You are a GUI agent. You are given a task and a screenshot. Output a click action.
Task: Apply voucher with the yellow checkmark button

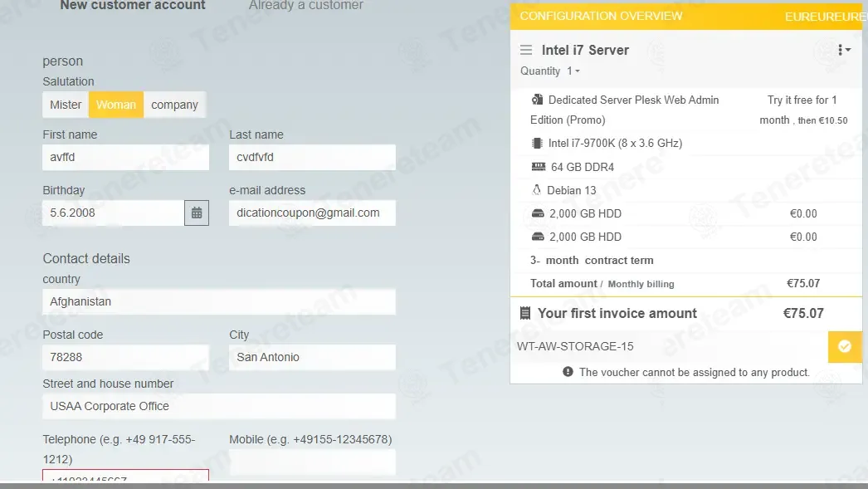pos(845,347)
